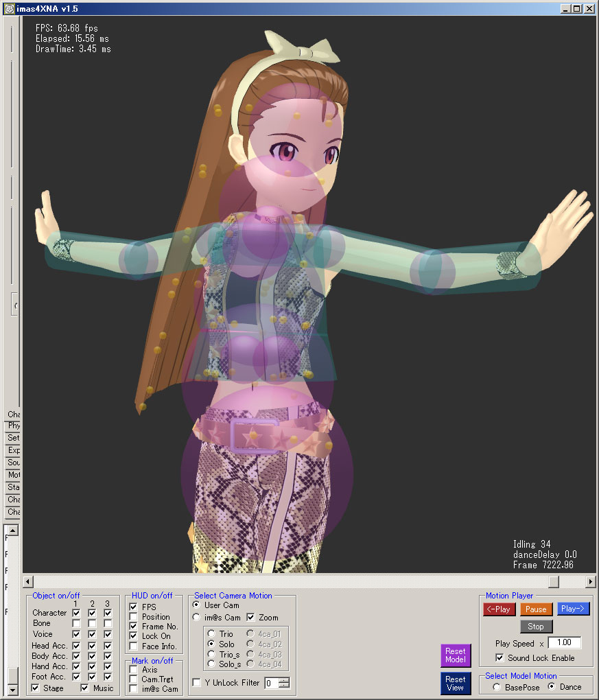Select the im@s Cam camera motion radio button
Image resolution: width=599 pixels, height=700 pixels.
click(196, 618)
